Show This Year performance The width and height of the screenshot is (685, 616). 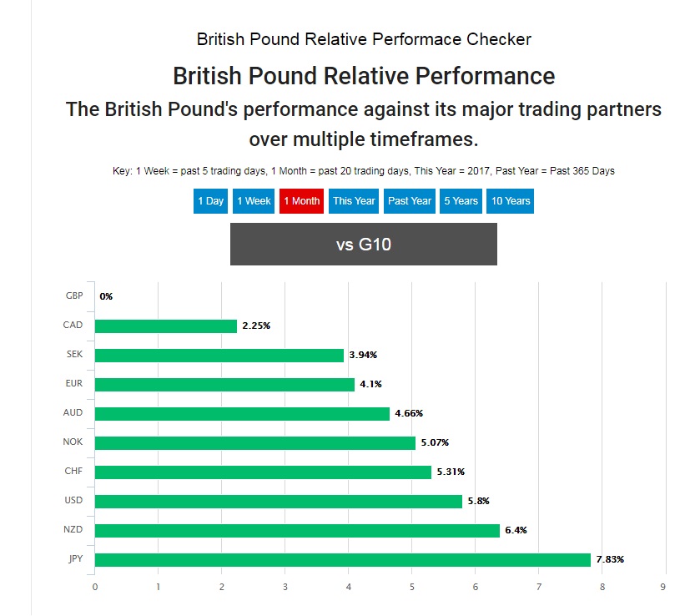354,201
